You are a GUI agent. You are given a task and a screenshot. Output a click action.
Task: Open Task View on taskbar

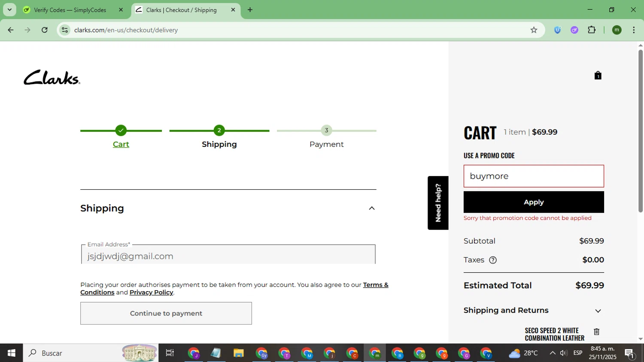(170, 353)
